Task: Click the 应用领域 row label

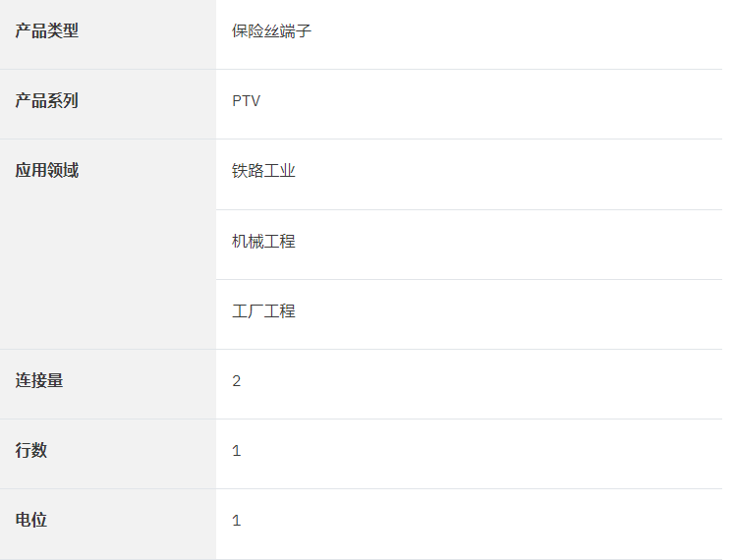Action: (x=47, y=170)
